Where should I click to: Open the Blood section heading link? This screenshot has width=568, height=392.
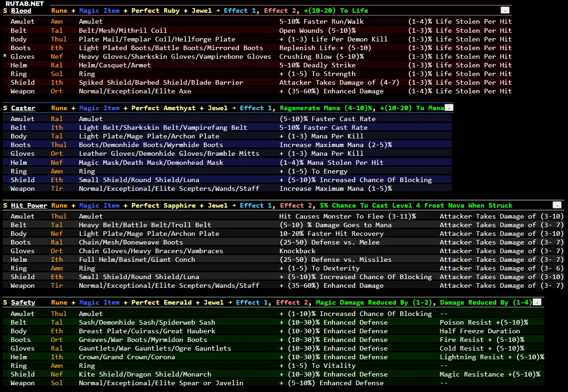[21, 10]
